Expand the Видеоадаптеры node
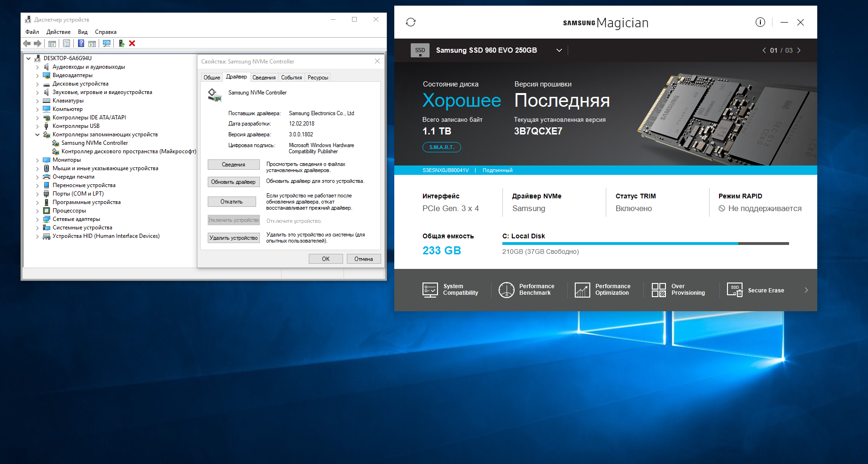 38,75
